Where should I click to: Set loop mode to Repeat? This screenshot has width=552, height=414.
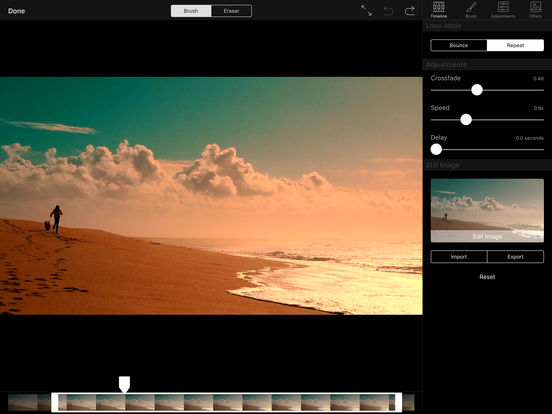click(515, 45)
